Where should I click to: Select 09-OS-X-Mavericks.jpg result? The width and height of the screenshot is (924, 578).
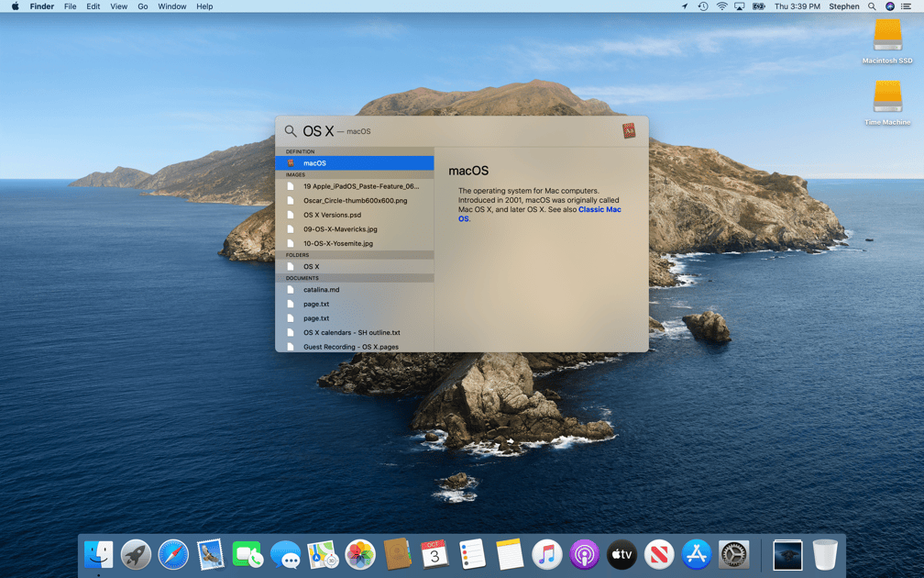coord(355,228)
